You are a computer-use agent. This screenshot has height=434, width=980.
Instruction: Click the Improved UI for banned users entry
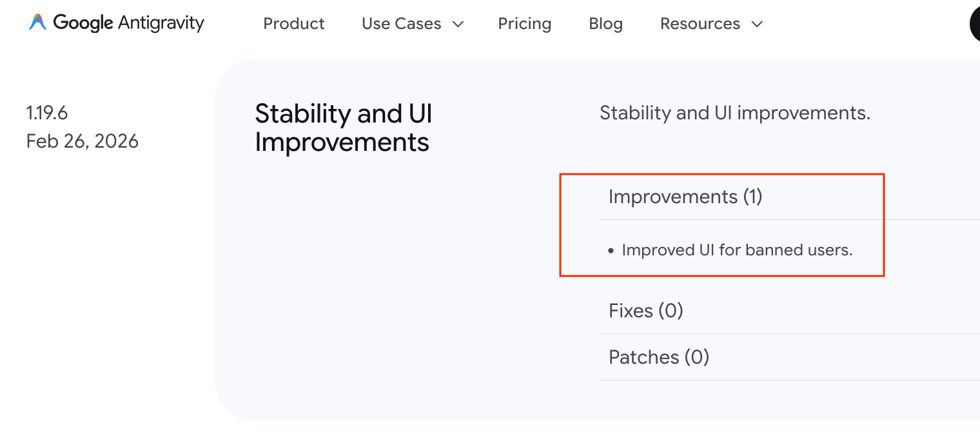pos(737,250)
